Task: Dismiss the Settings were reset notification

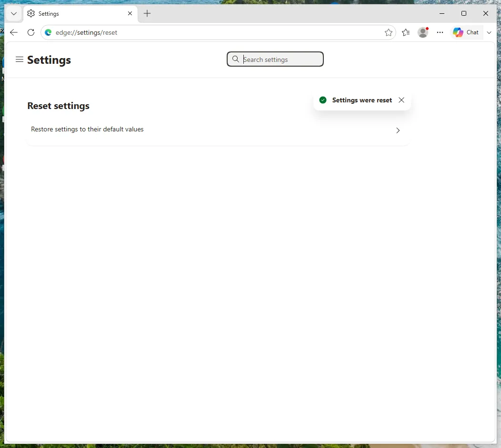Action: click(x=401, y=100)
